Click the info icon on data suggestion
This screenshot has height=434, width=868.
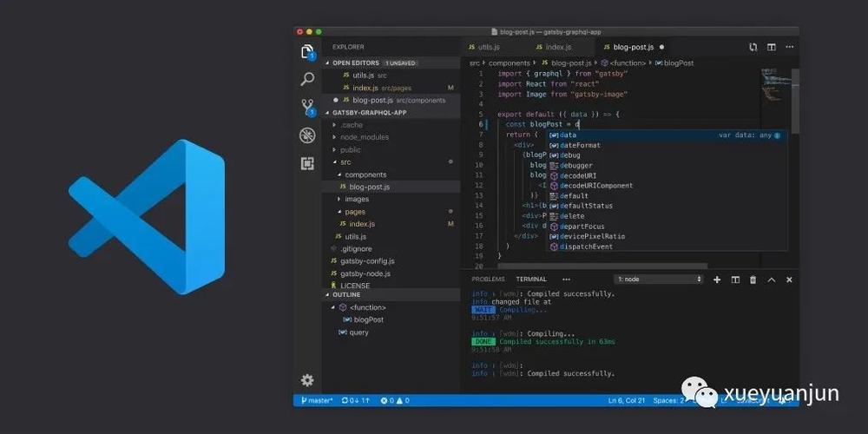click(x=777, y=135)
